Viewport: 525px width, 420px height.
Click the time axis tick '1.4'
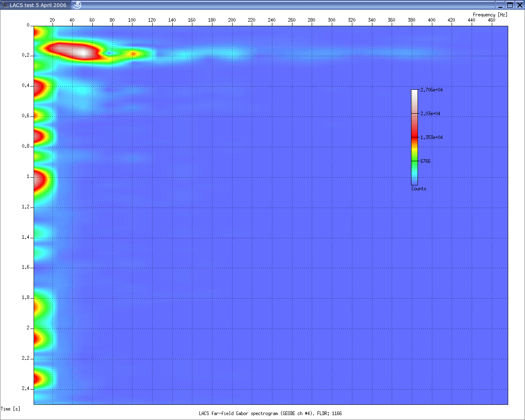click(25, 237)
